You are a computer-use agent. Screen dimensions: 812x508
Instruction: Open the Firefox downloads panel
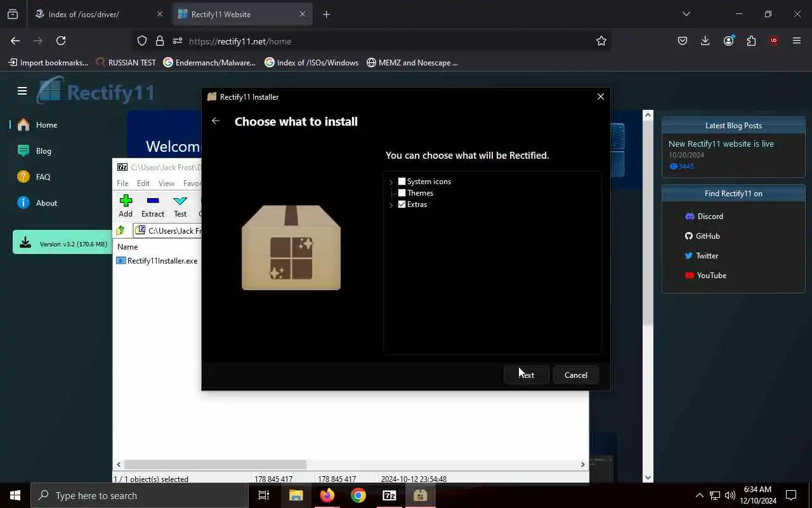[x=705, y=41]
